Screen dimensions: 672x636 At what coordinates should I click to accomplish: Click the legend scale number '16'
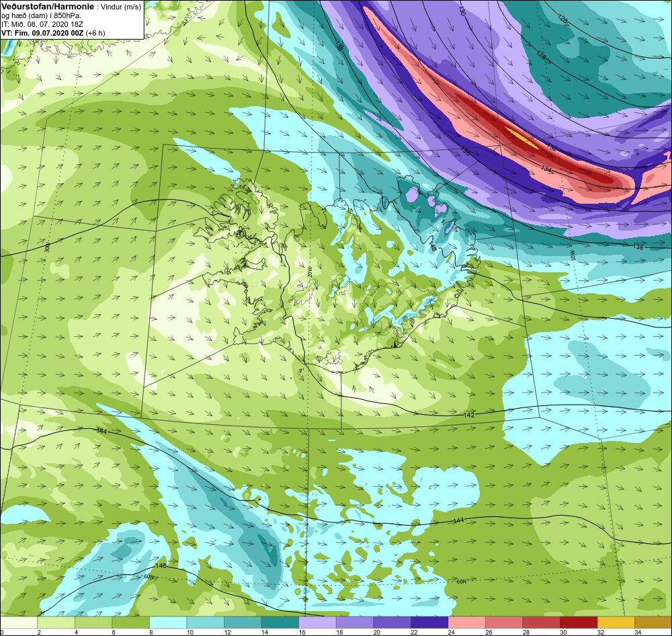coord(302,632)
